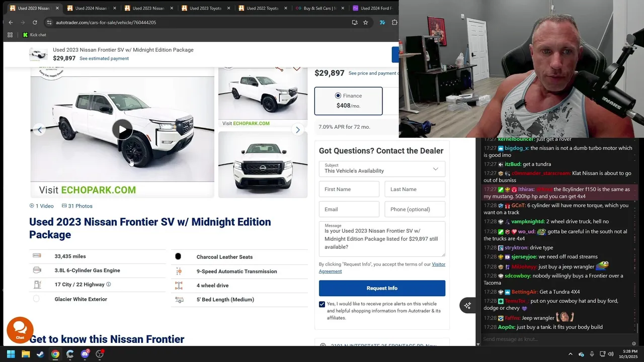Click the info icon beside 22 Highway
Screen dimensions: 644x362
pos(108,285)
